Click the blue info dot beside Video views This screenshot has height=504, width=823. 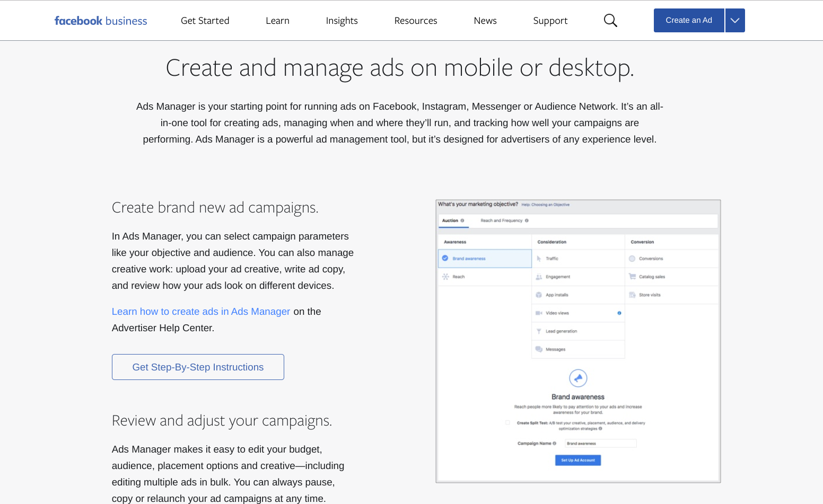tap(619, 313)
